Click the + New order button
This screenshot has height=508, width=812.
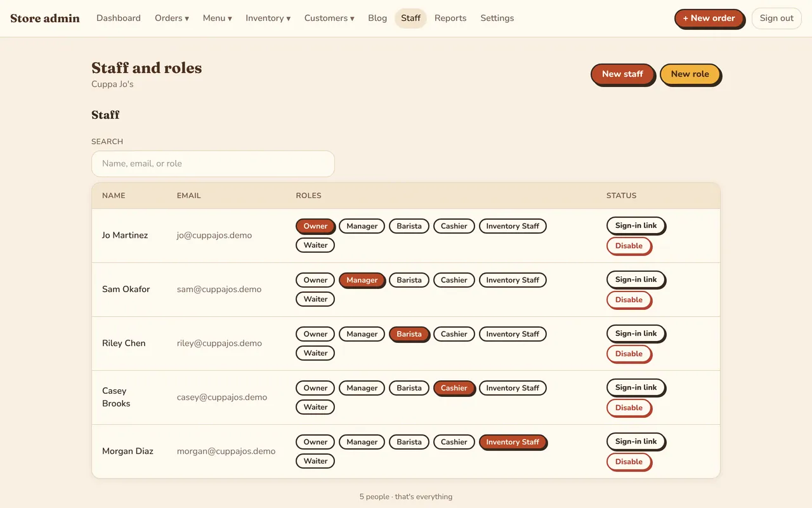tap(709, 18)
